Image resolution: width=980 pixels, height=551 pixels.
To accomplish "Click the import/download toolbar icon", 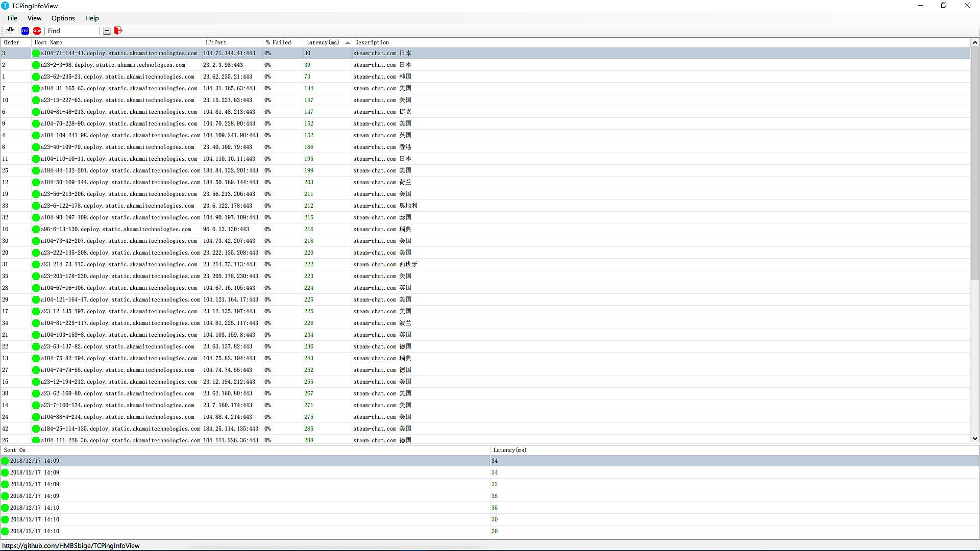I will tap(10, 31).
